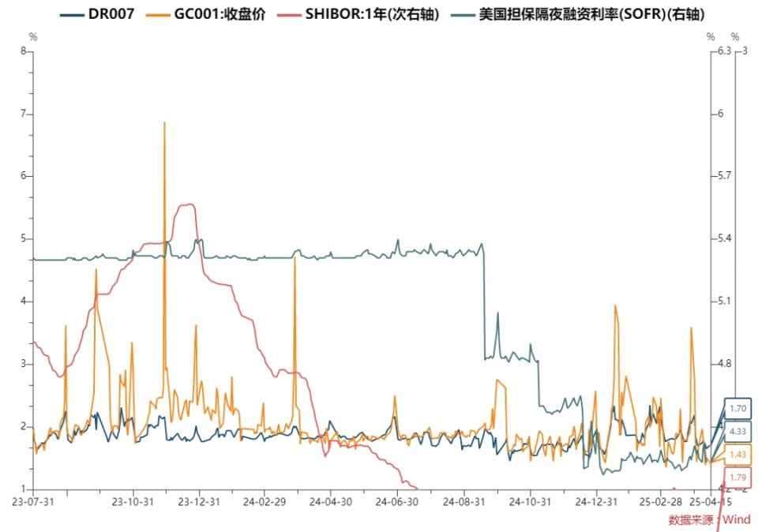758x532 pixels.
Task: Click the 25-02-28 x-axis date label
Action: [661, 502]
